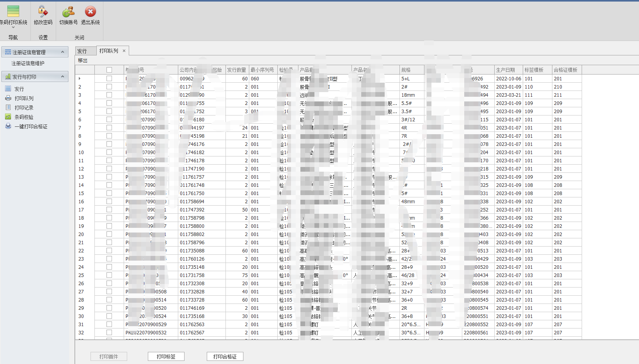Check the checkbox in row 5
This screenshot has height=364, width=639.
(109, 111)
